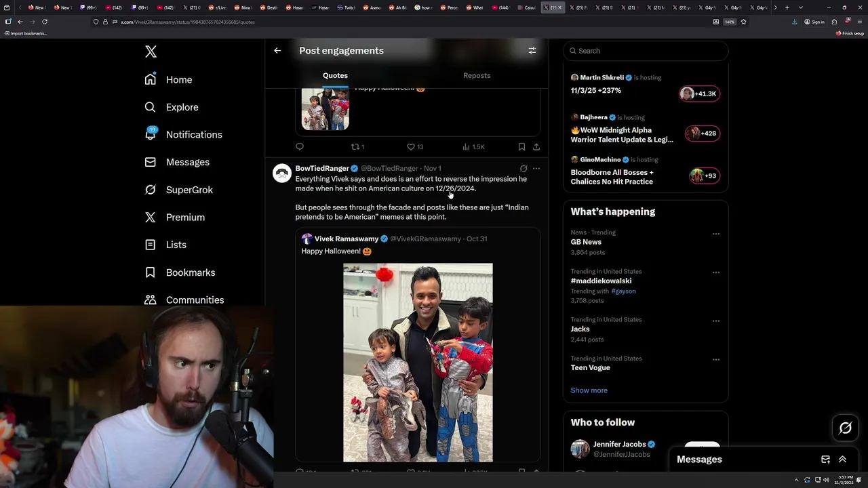Bookmark the first quote post
868x488 pixels.
[521, 146]
